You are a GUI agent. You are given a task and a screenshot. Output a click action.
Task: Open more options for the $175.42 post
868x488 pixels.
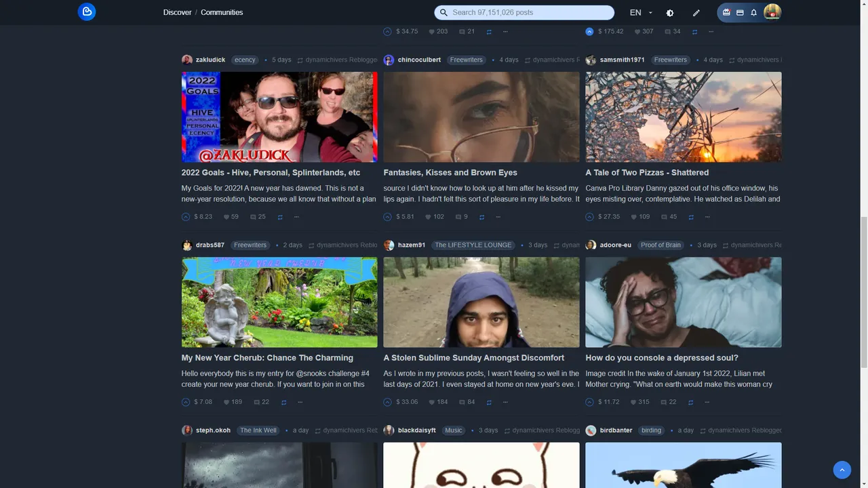click(x=711, y=31)
